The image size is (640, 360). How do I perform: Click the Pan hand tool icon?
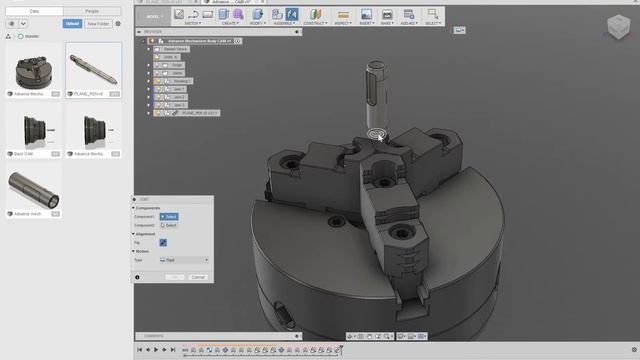coord(369,336)
